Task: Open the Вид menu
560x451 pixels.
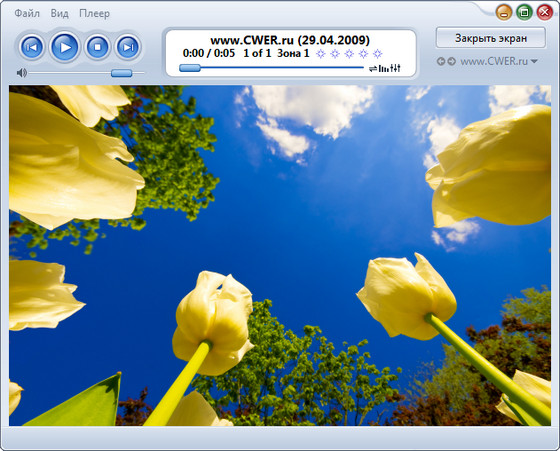Action: [59, 14]
